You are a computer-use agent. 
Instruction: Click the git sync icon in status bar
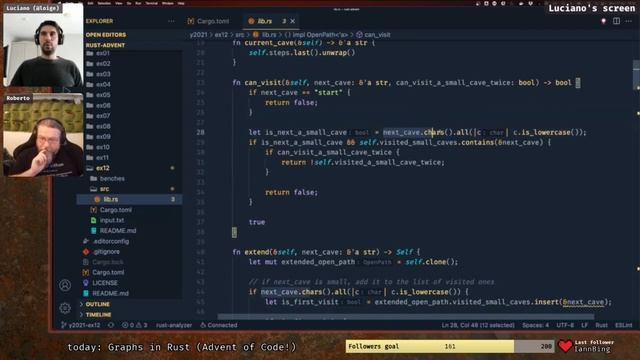(x=111, y=325)
